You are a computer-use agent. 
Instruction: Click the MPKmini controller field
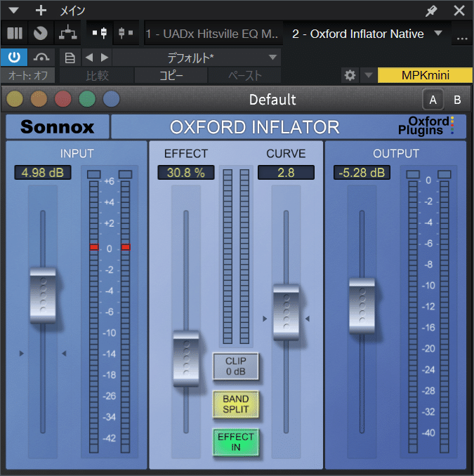point(425,75)
